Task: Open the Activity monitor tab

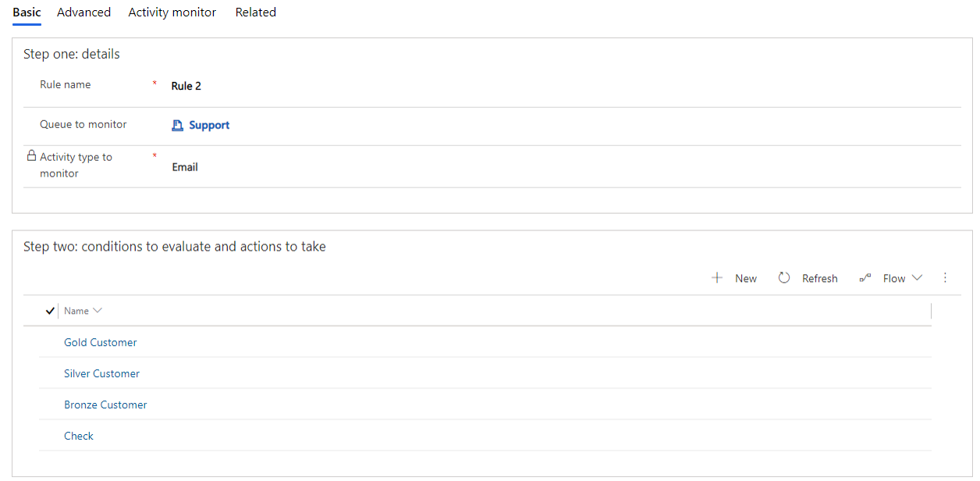Action: click(x=172, y=12)
